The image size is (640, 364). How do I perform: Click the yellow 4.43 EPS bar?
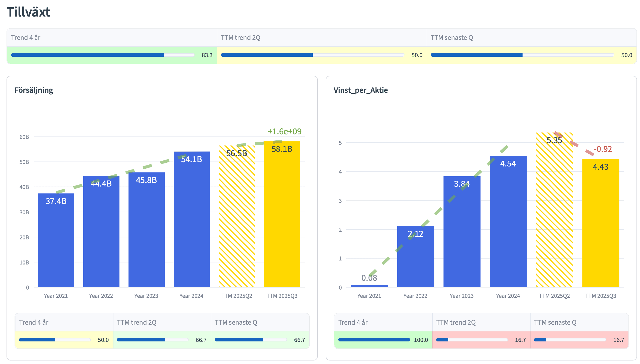click(x=600, y=223)
